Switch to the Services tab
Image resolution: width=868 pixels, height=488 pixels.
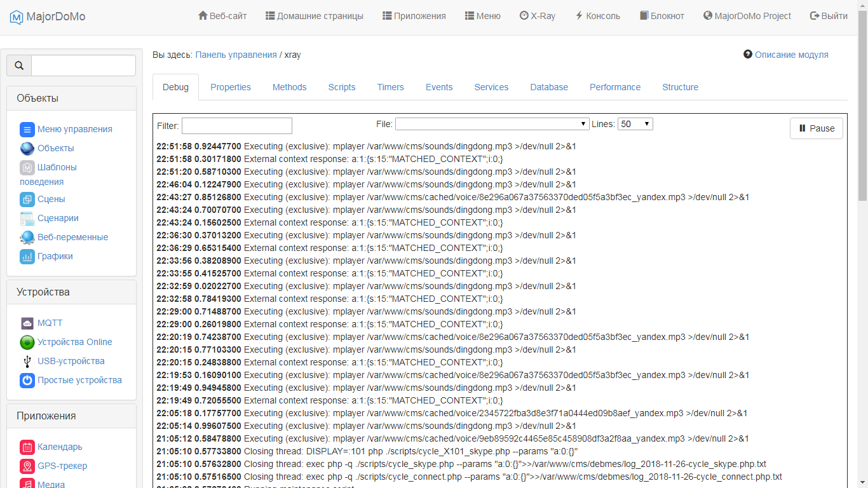[x=492, y=87]
